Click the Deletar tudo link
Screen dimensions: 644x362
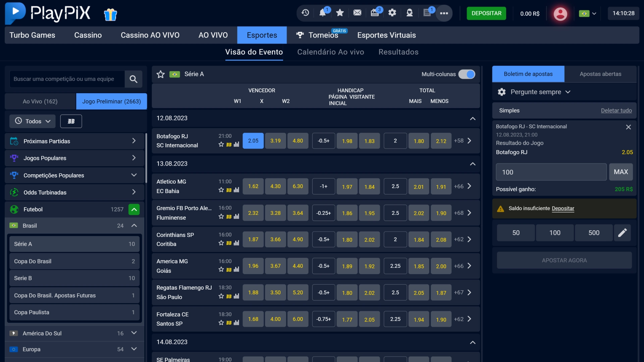616,111
